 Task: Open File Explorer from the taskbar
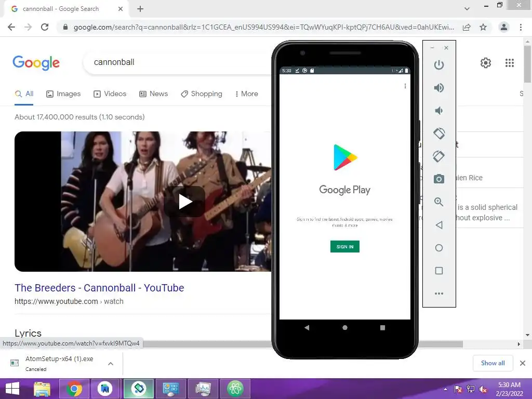point(42,389)
